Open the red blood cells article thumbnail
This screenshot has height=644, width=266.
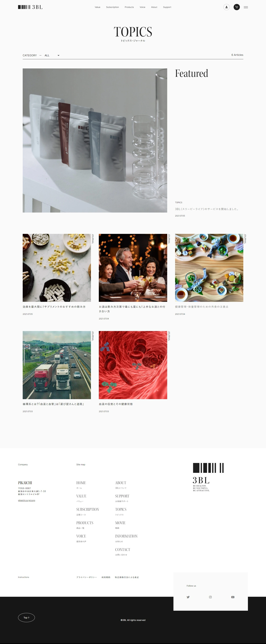tap(133, 365)
